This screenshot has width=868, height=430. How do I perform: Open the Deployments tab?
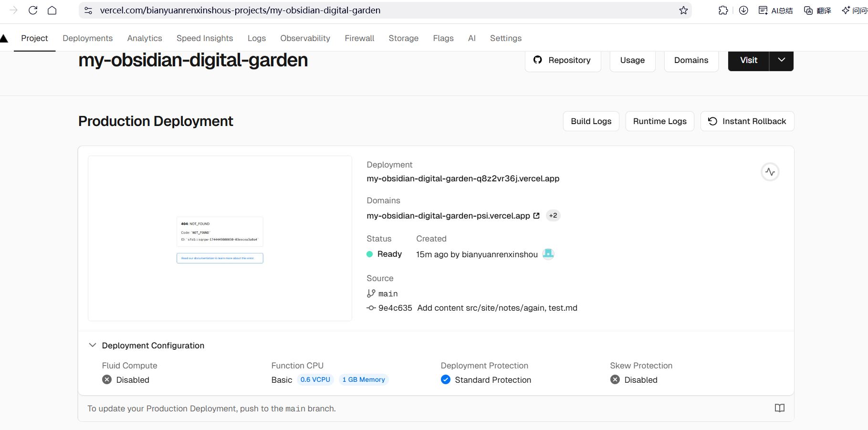coord(87,38)
